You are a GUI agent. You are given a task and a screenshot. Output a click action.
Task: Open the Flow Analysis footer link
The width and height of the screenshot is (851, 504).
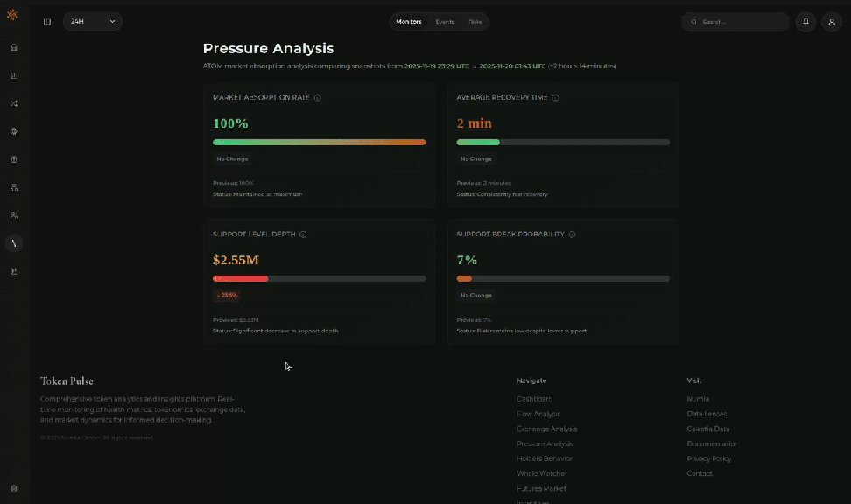538,414
